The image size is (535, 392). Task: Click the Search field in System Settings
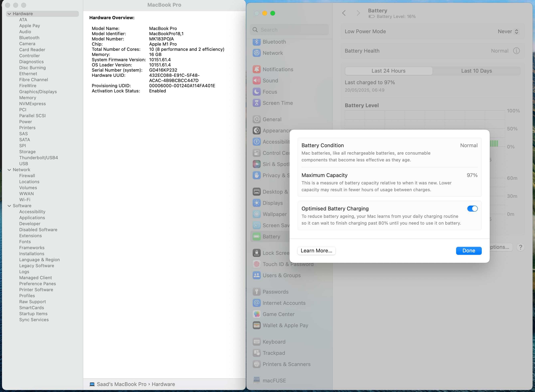[x=289, y=30]
